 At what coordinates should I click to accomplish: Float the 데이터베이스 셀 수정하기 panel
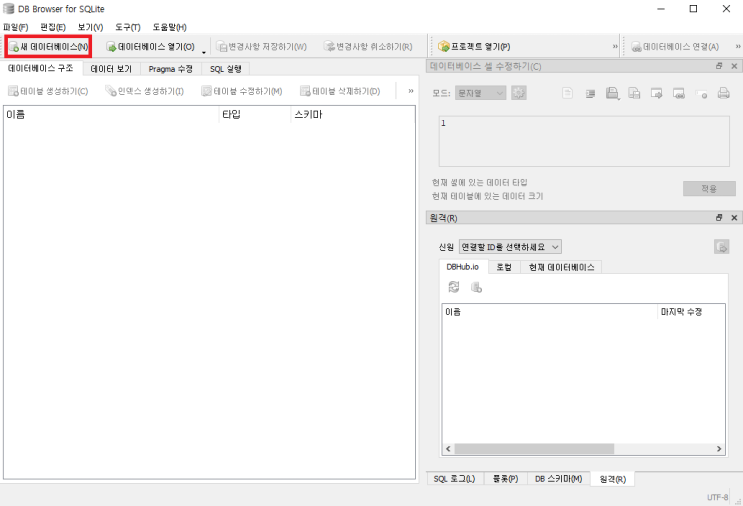click(x=719, y=66)
